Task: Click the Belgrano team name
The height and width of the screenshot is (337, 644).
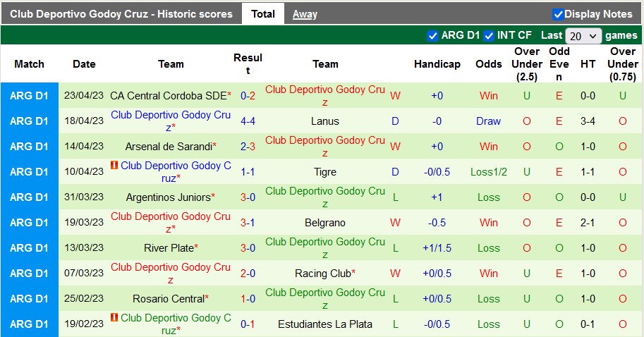Action: pyautogui.click(x=324, y=223)
